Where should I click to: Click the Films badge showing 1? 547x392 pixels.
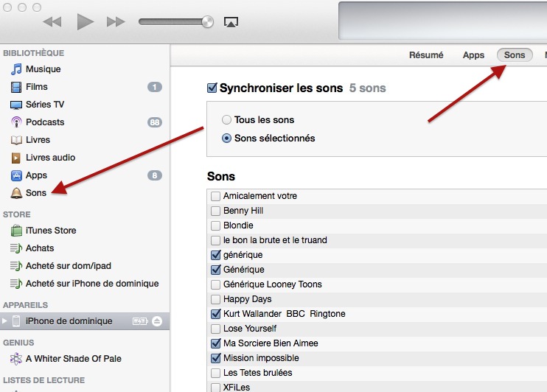tap(155, 87)
